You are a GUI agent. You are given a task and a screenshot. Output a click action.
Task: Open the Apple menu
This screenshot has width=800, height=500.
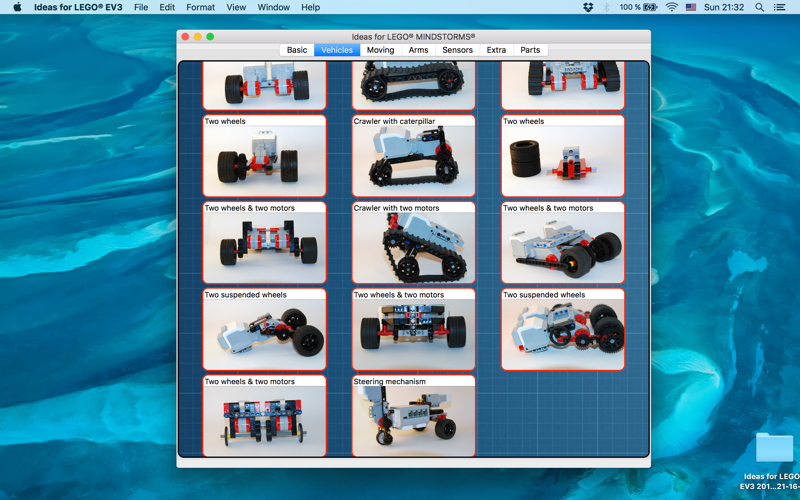pyautogui.click(x=17, y=7)
